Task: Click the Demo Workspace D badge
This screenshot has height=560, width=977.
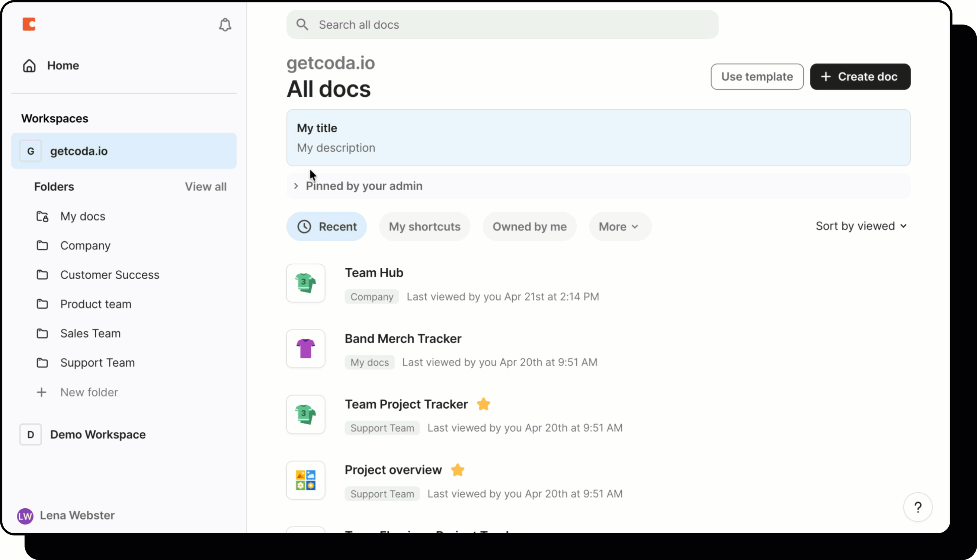Action: click(x=31, y=435)
